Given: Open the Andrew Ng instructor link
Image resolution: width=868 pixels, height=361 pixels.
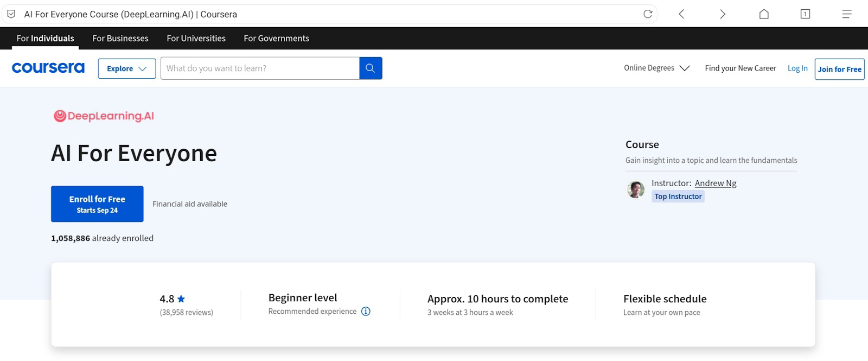Looking at the screenshot, I should coord(716,183).
